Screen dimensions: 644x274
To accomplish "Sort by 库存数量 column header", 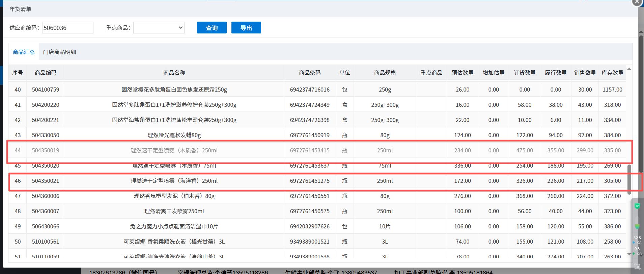I will tap(612, 73).
